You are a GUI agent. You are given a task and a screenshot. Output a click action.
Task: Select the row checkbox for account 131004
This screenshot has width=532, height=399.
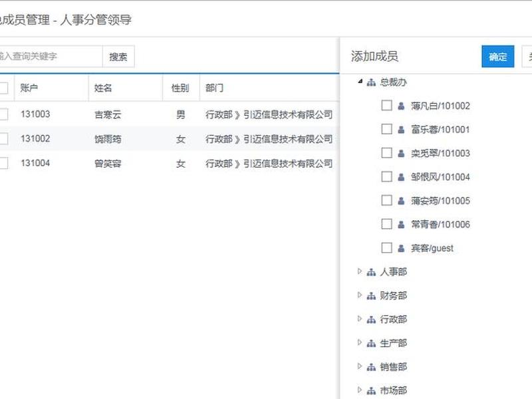coord(3,163)
